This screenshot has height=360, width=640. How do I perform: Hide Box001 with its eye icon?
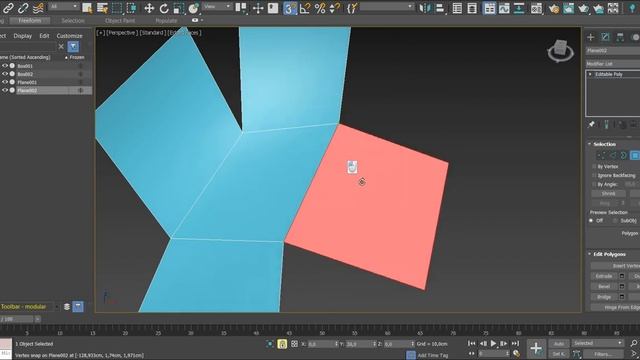click(x=5, y=66)
